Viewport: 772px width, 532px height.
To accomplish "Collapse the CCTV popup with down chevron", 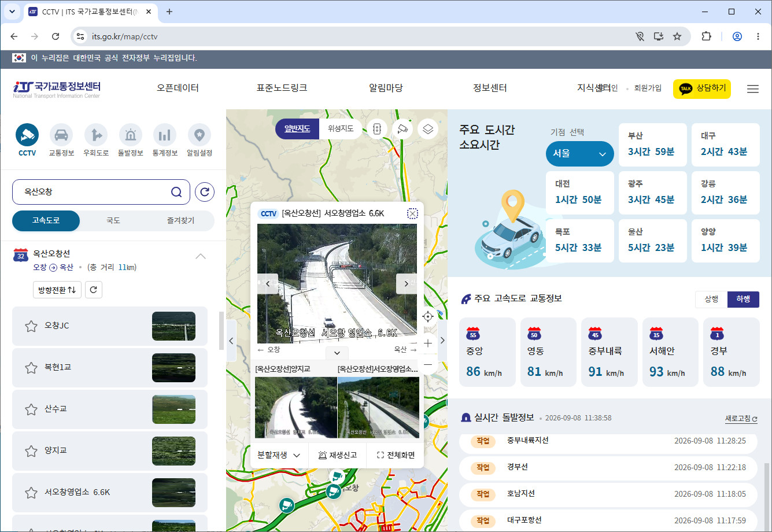I will [337, 353].
